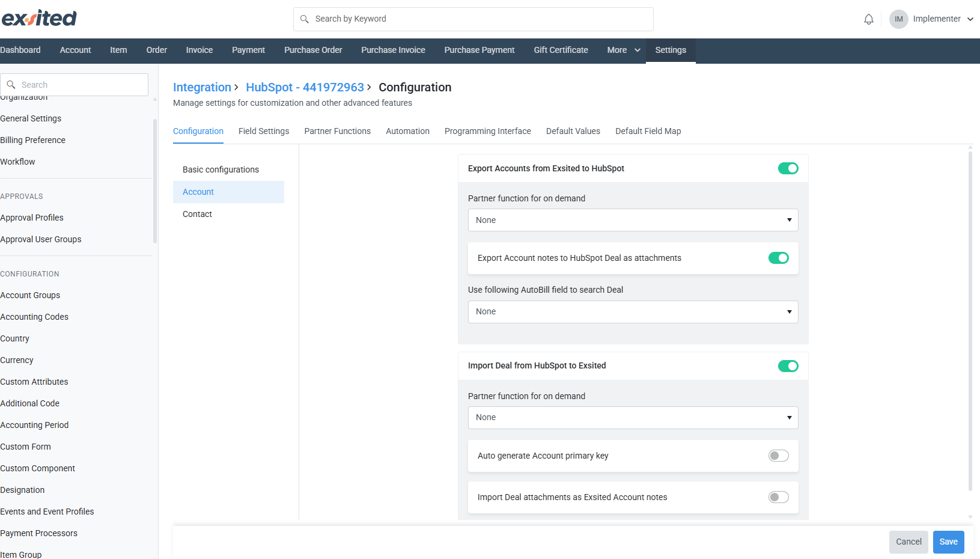Click the sidebar vertical scrollbar
The image size is (980, 559).
point(155,180)
